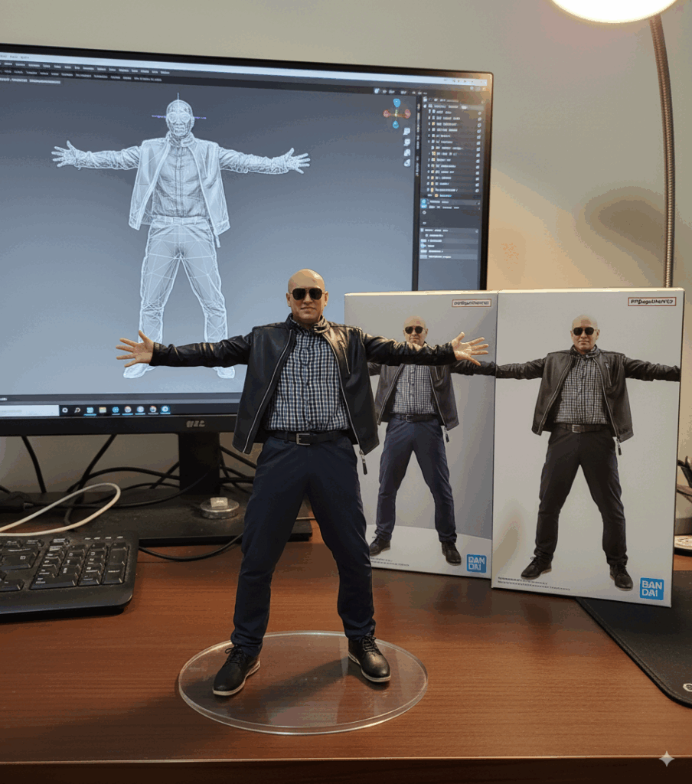
Task: Open File Explorer from the Windows taskbar
Action: pyautogui.click(x=102, y=410)
